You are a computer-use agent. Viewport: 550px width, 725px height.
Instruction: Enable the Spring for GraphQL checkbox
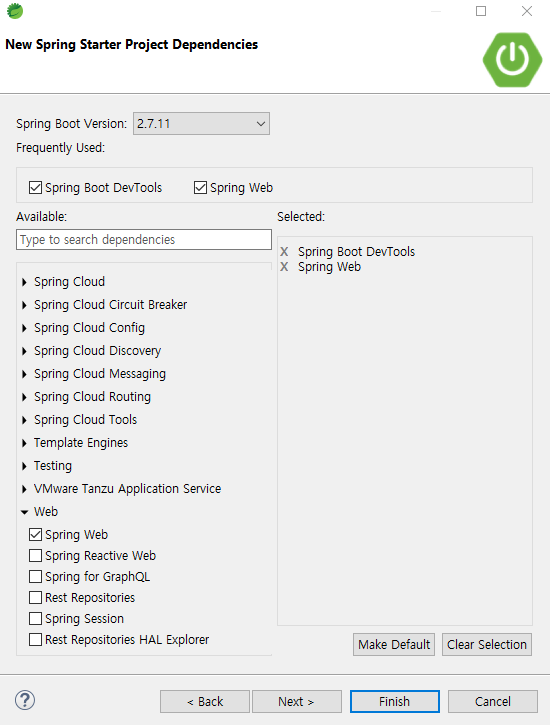36,577
